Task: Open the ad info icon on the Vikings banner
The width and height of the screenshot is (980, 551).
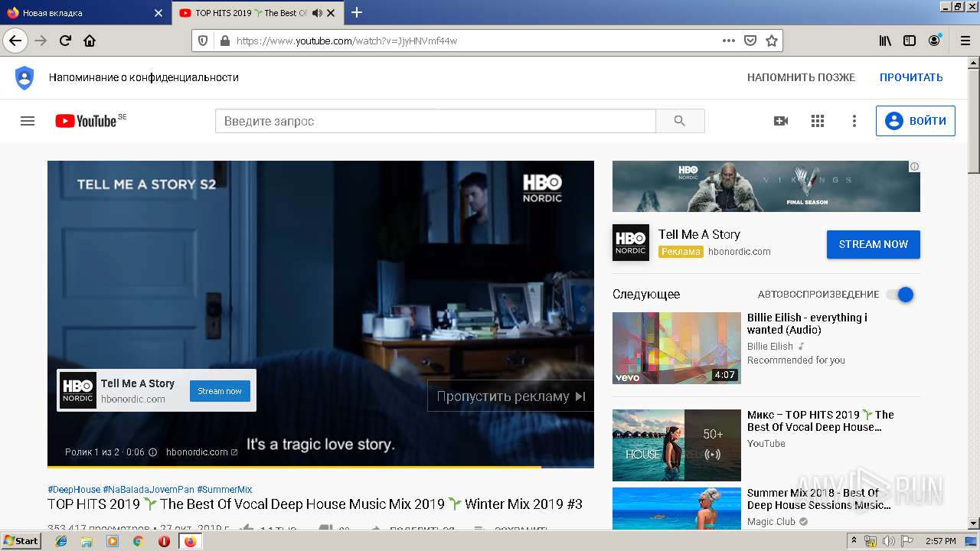Action: pos(914,166)
